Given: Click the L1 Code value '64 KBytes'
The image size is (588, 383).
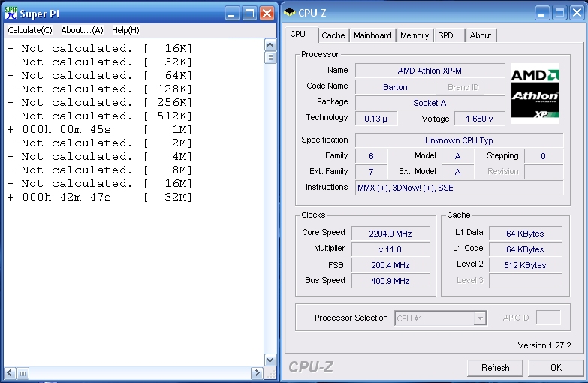Looking at the screenshot, I should (x=525, y=249).
